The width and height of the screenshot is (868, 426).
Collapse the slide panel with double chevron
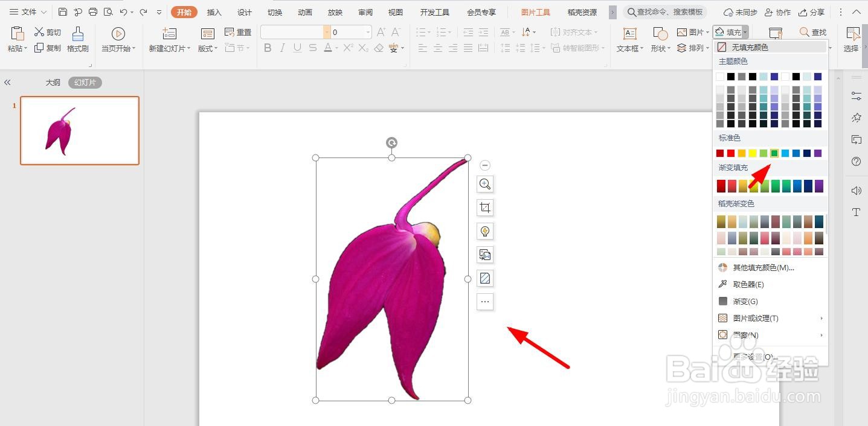click(8, 83)
